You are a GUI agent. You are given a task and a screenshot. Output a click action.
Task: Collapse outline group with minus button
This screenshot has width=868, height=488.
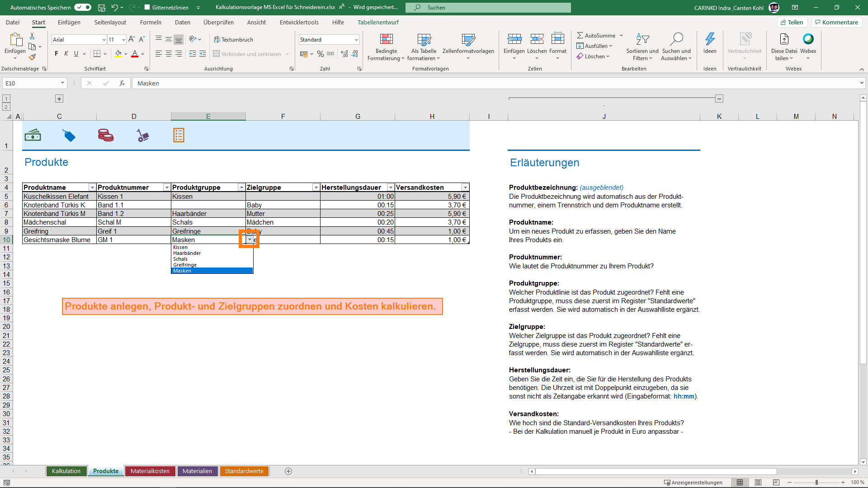click(x=719, y=99)
